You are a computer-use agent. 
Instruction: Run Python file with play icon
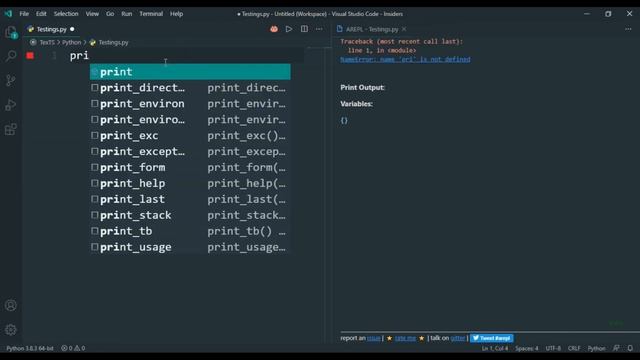click(289, 29)
